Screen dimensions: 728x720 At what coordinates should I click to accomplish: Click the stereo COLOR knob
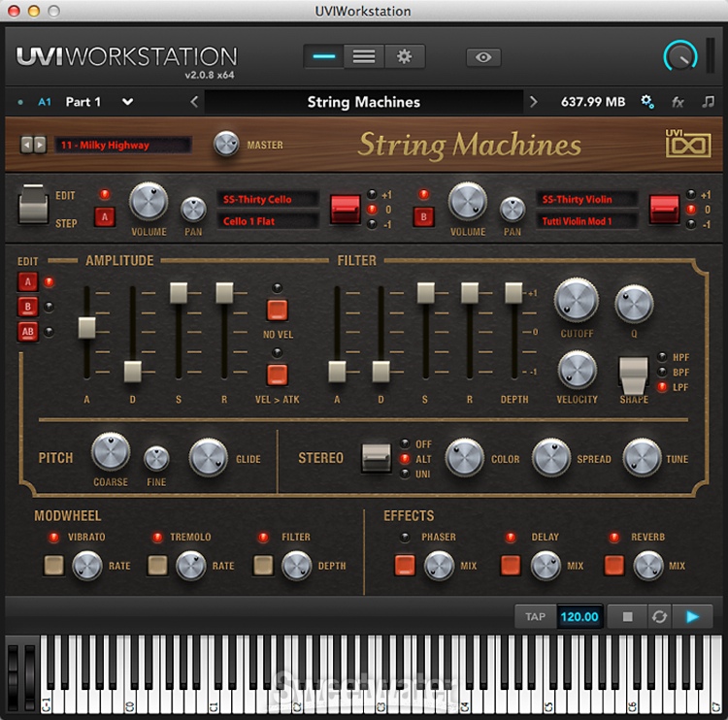464,458
